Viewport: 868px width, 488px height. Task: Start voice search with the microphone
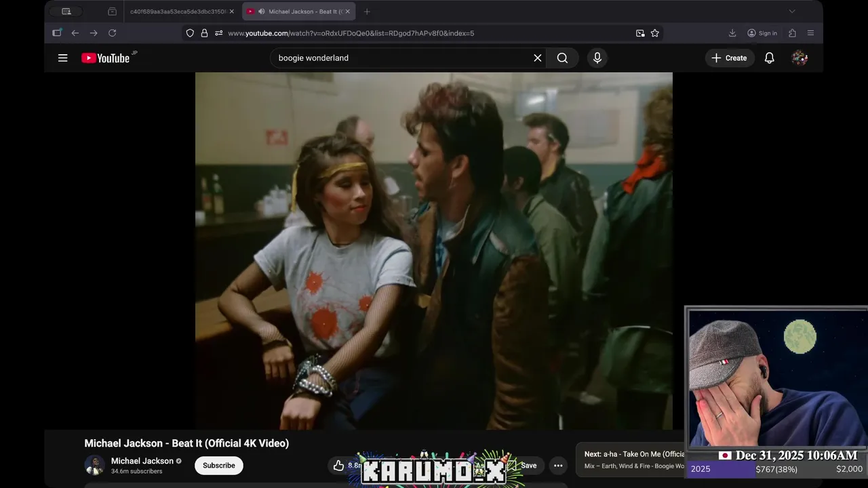click(x=597, y=58)
